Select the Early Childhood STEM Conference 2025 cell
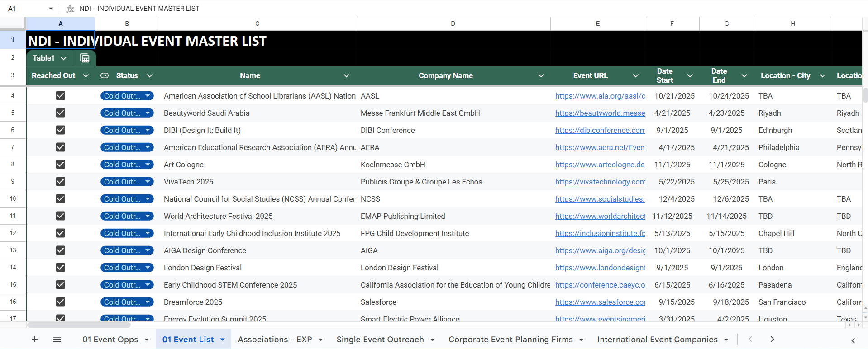Image resolution: width=868 pixels, height=349 pixels. tap(258, 285)
